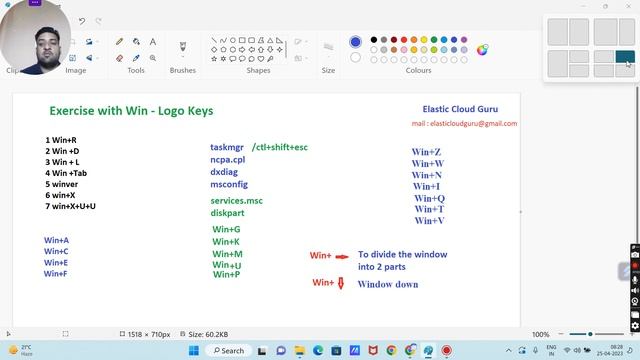Open the weather widget showing Haze

[x=20, y=350]
